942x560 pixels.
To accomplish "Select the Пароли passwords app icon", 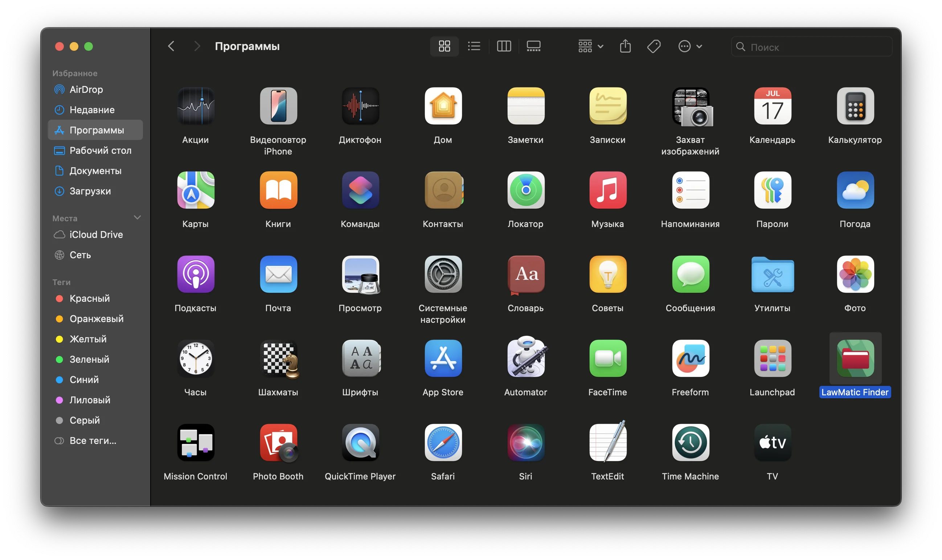I will pyautogui.click(x=773, y=190).
